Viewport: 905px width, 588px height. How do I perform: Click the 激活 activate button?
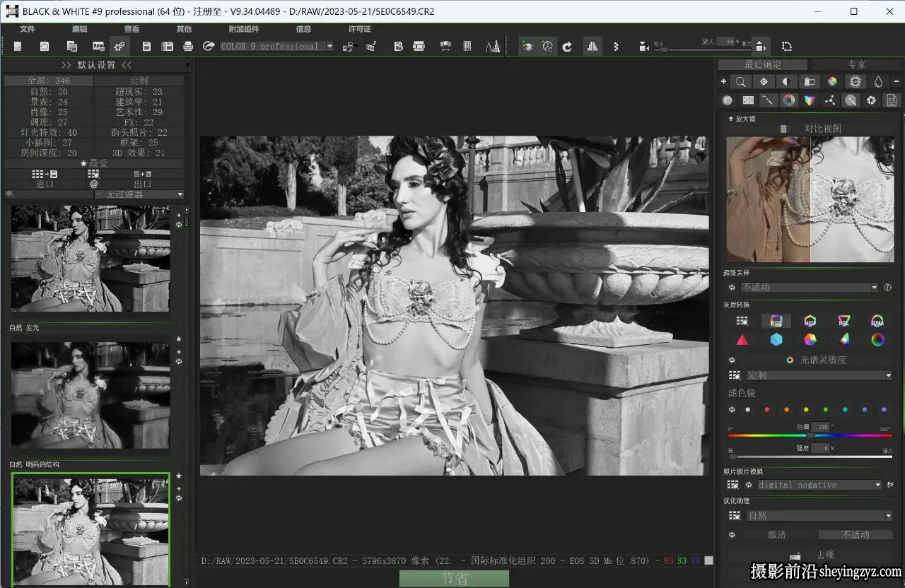point(777,535)
